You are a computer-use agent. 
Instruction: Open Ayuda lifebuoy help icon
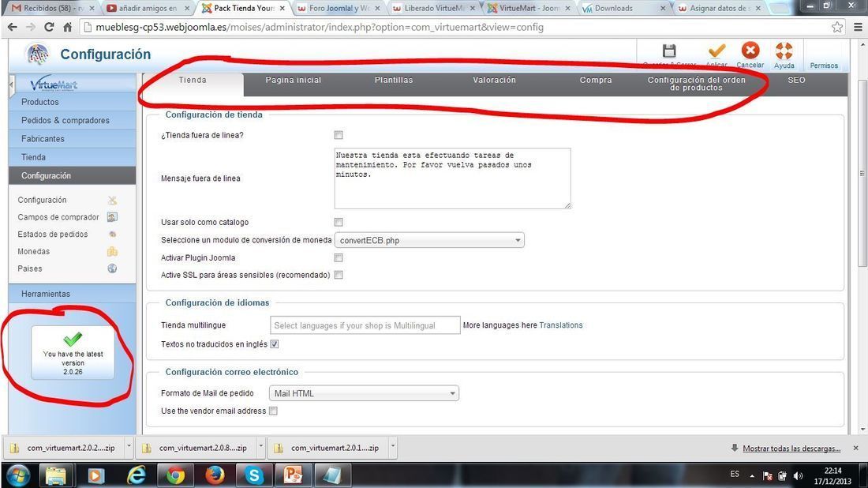[x=784, y=51]
